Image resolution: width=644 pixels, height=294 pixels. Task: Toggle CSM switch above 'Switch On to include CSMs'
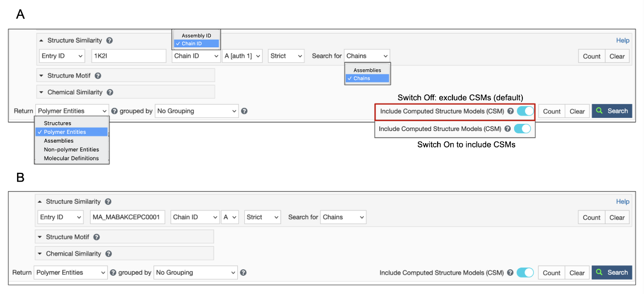pos(522,129)
